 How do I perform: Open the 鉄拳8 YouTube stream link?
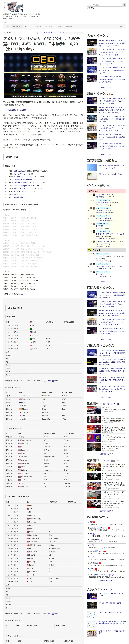pyautogui.click(x=20, y=171)
